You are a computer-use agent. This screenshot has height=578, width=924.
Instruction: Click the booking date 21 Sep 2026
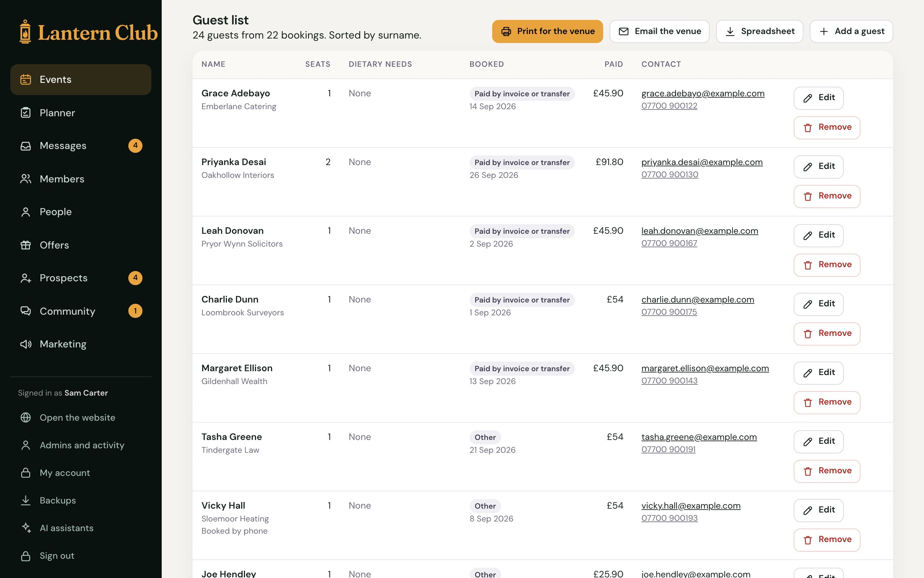click(x=492, y=450)
